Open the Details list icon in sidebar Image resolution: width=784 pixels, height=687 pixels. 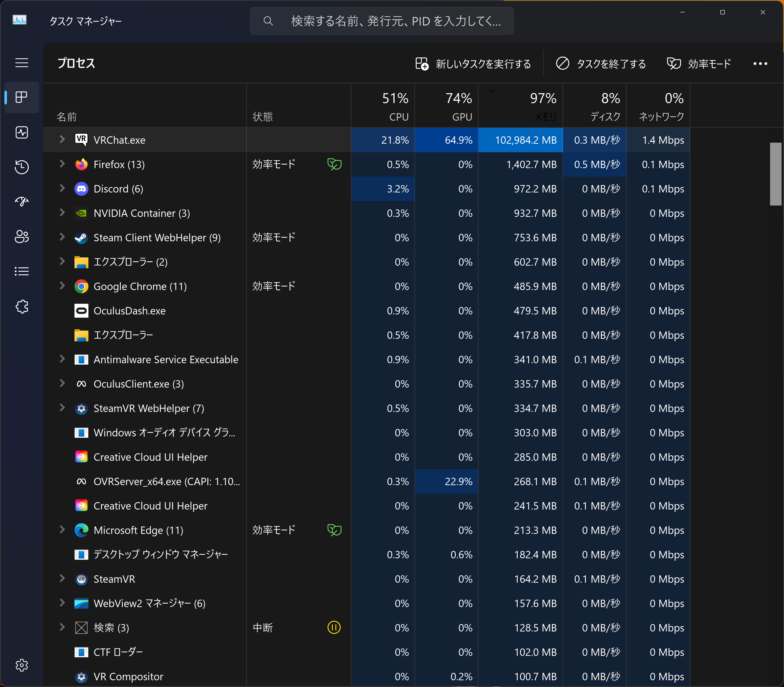[22, 272]
